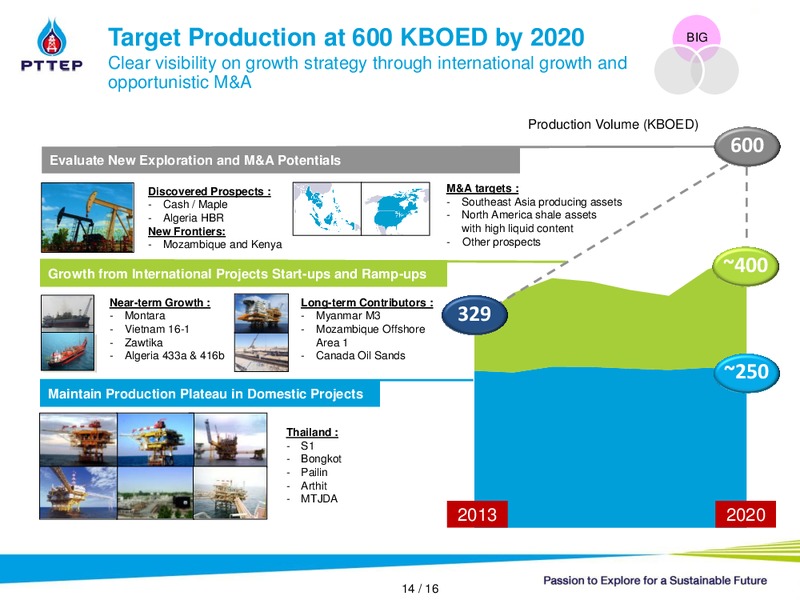Open the Southeast Asia map image
800x600 pixels.
pyautogui.click(x=327, y=209)
